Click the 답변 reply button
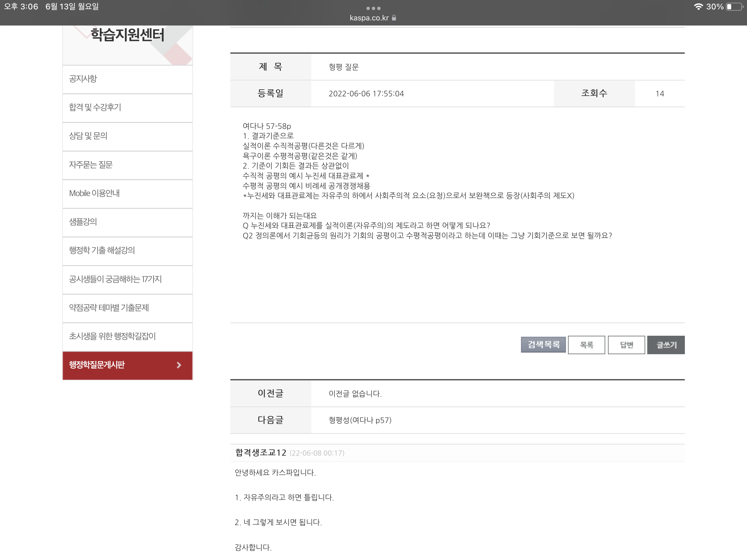 coord(626,345)
